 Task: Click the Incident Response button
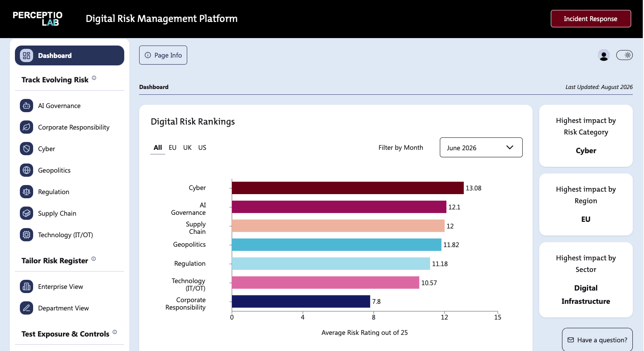point(591,19)
